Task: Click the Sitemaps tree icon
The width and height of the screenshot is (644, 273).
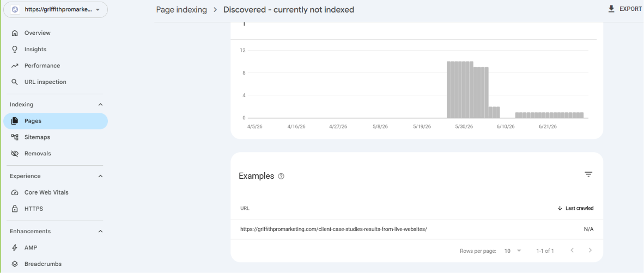Action: click(x=15, y=137)
